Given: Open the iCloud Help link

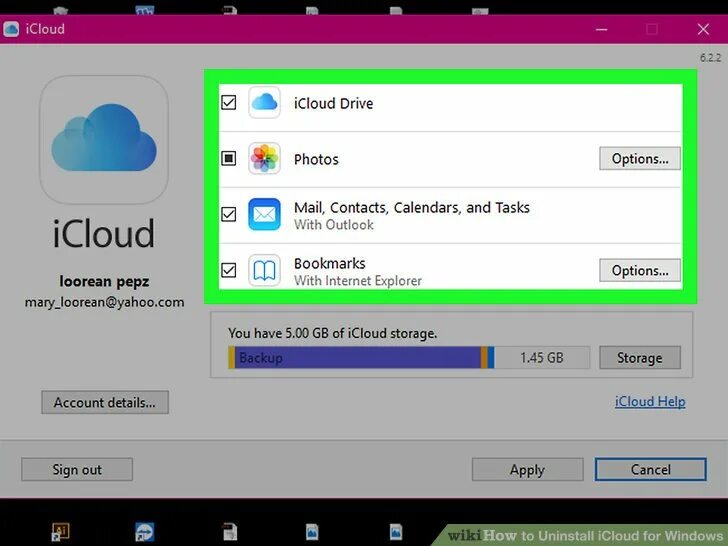Looking at the screenshot, I should coord(650,401).
